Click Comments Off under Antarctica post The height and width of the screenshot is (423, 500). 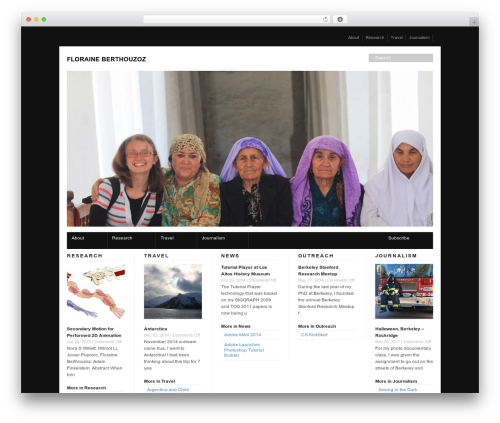coord(186,335)
